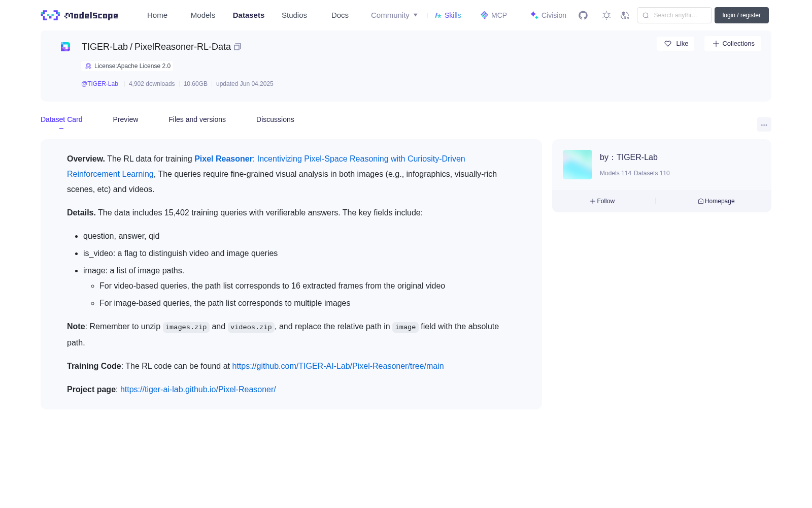This screenshot has width=812, height=508.
Task: Click the search magnifier icon
Action: click(x=646, y=15)
